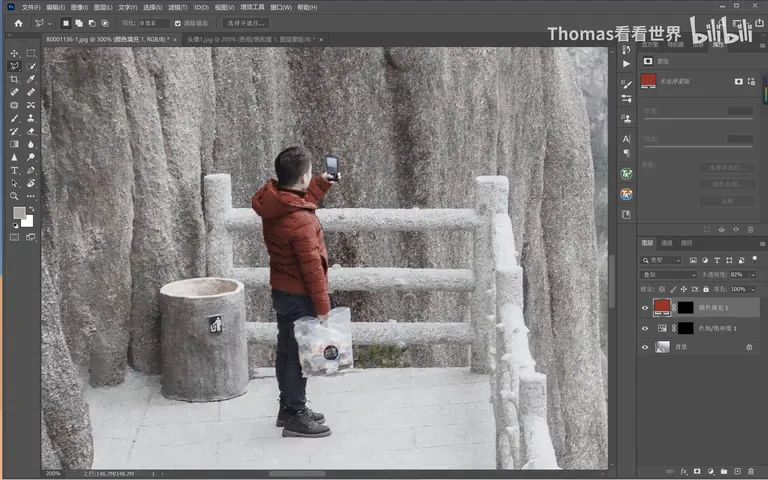Open the blend mode (叠加) dropdown

[668, 275]
